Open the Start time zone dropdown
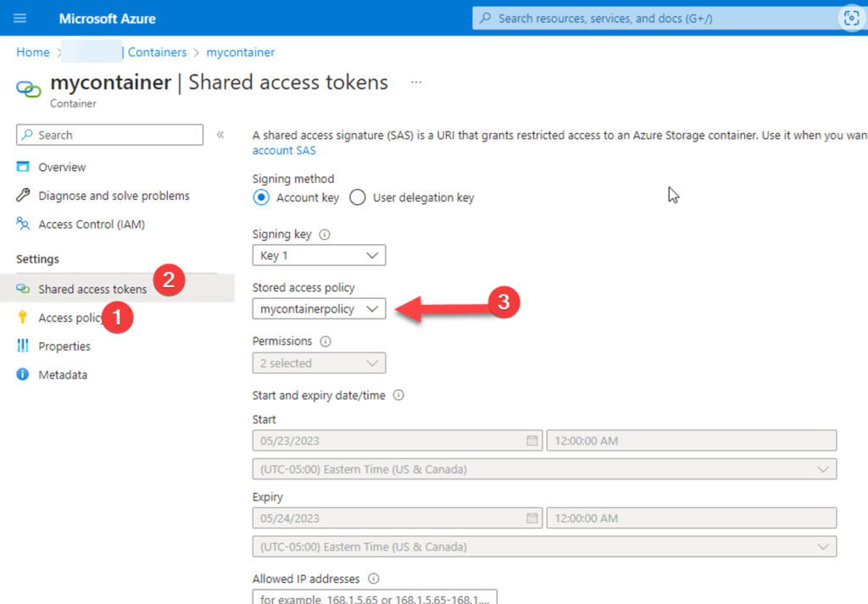Screen dimensions: 868x604 [x=544, y=469]
